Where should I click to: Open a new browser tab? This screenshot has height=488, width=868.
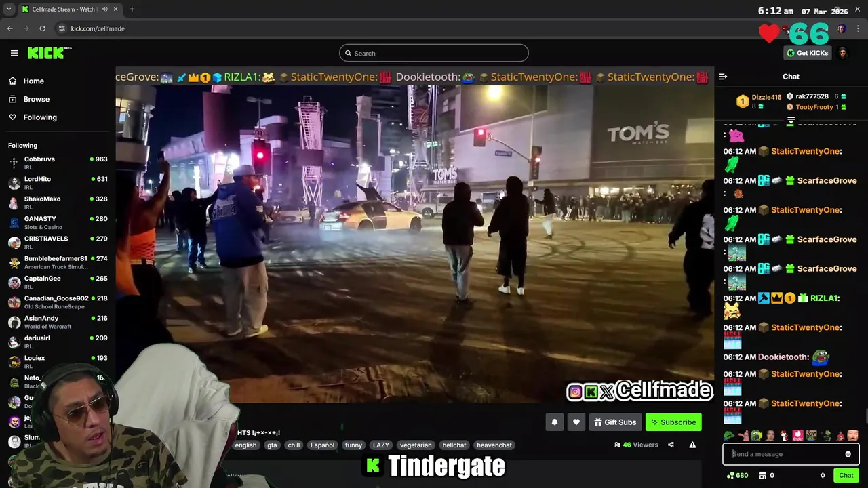[132, 9]
